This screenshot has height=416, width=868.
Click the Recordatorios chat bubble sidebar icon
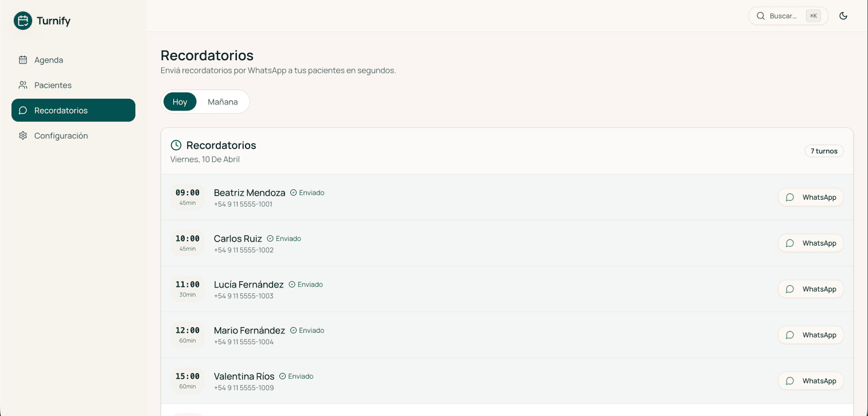23,110
